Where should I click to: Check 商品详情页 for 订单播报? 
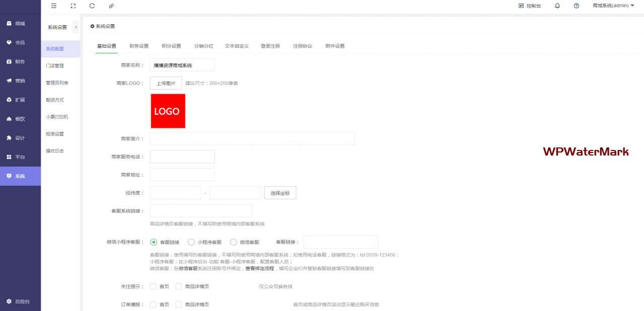[179, 304]
